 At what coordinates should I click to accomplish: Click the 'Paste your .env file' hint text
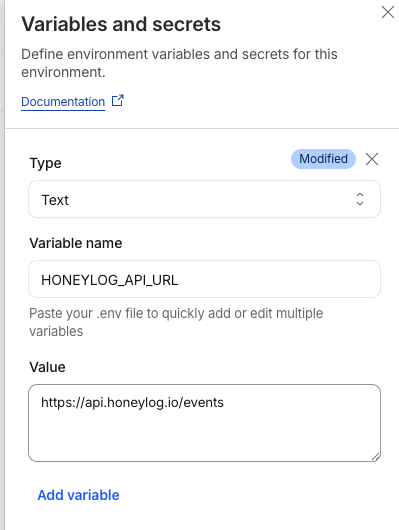click(x=176, y=322)
